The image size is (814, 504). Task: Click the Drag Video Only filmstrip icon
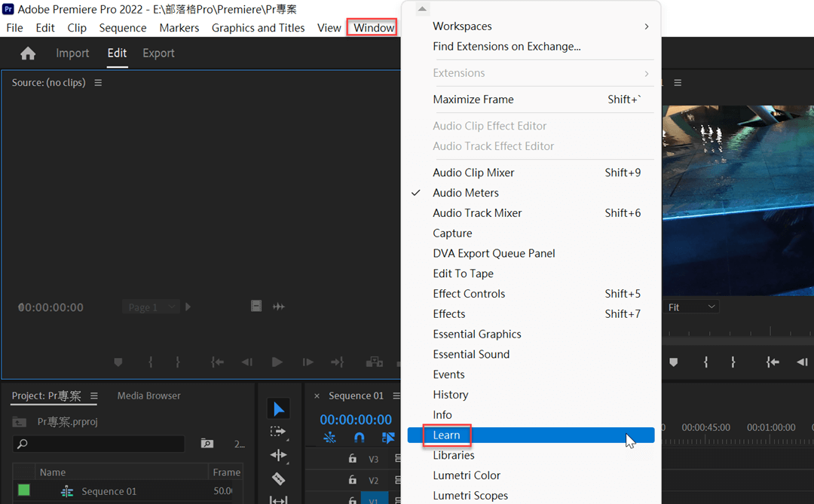pyautogui.click(x=256, y=306)
